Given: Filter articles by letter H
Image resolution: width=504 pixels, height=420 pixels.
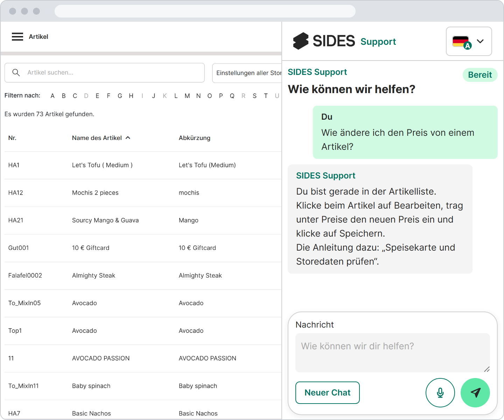Looking at the screenshot, I should pyautogui.click(x=131, y=96).
